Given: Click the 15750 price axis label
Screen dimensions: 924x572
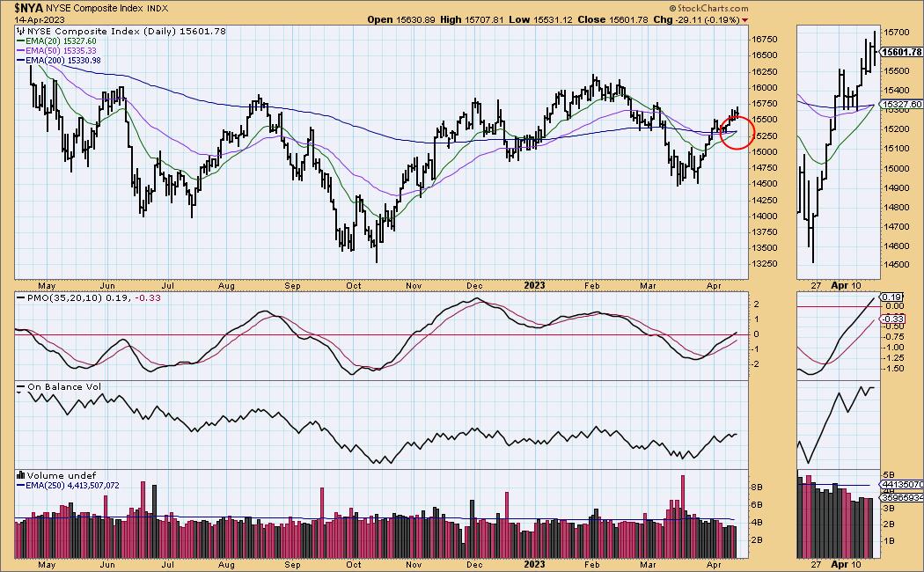Looking at the screenshot, I should (x=765, y=103).
